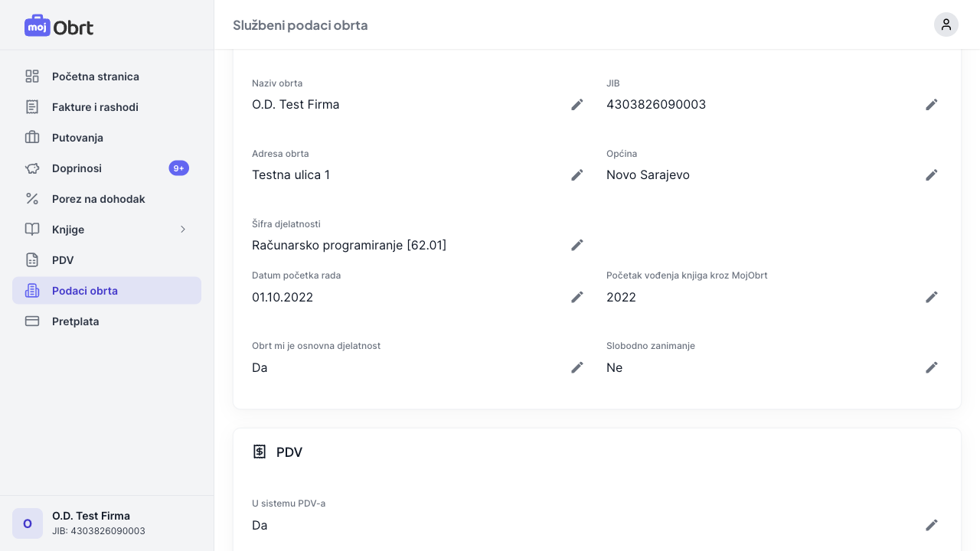Edit Početak vođenja knjiga year
Image resolution: width=980 pixels, height=551 pixels.
932,297
